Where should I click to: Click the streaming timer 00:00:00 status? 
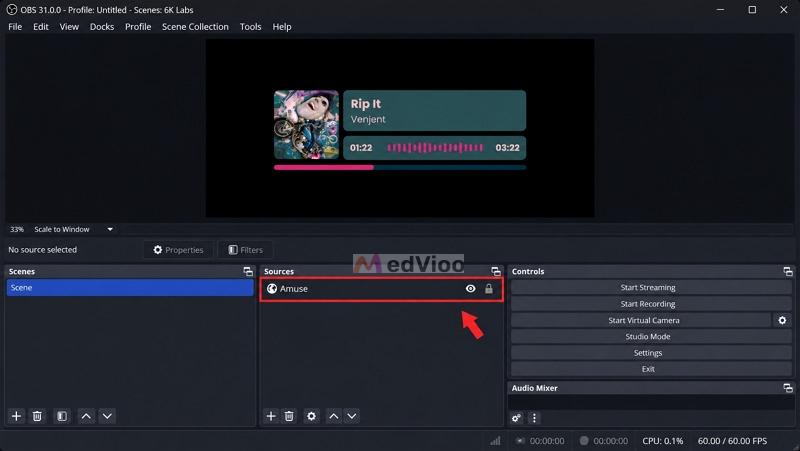pos(547,441)
